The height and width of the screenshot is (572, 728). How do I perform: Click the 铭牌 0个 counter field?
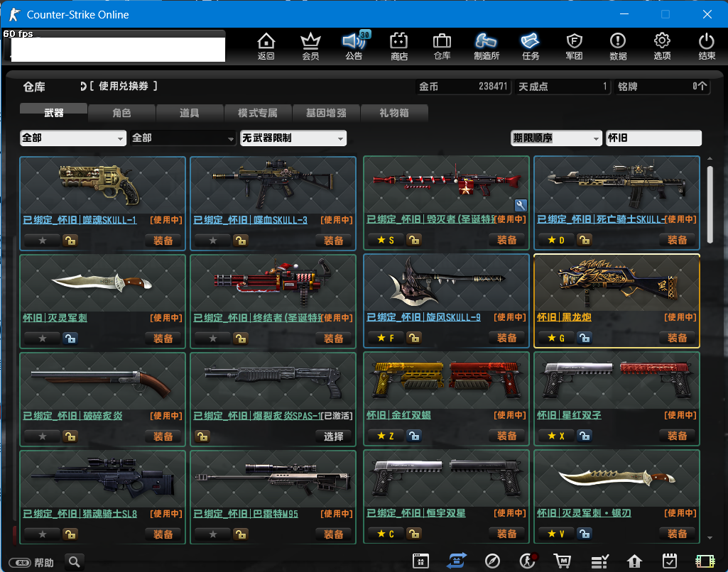coord(663,87)
